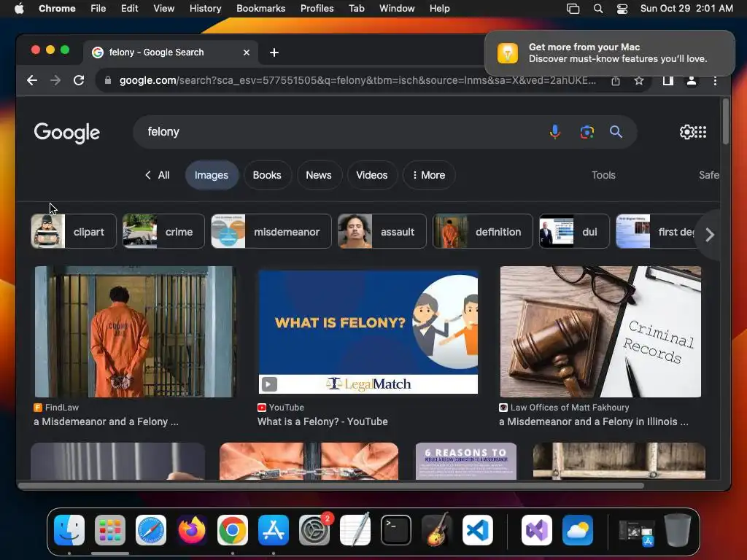
Task: Open App Store from the dock
Action: tap(274, 530)
